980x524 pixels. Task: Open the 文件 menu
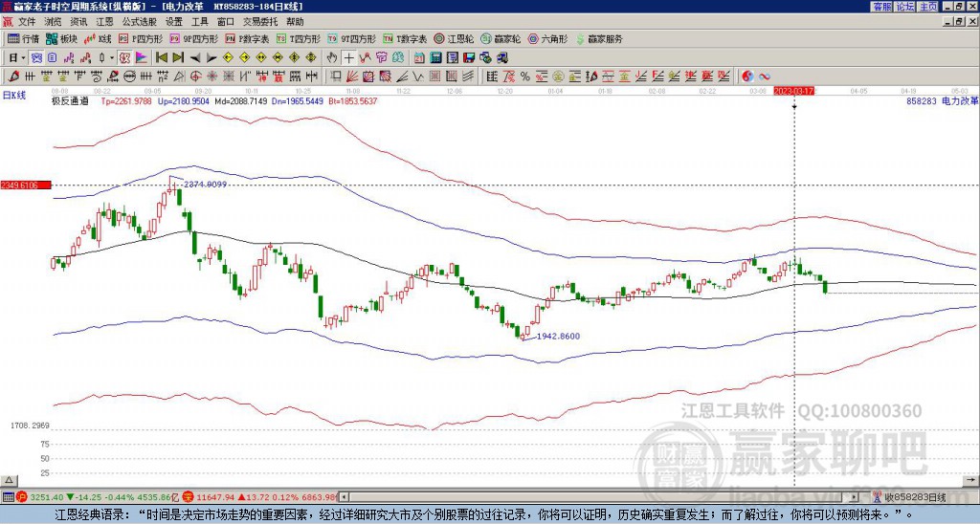(x=26, y=22)
